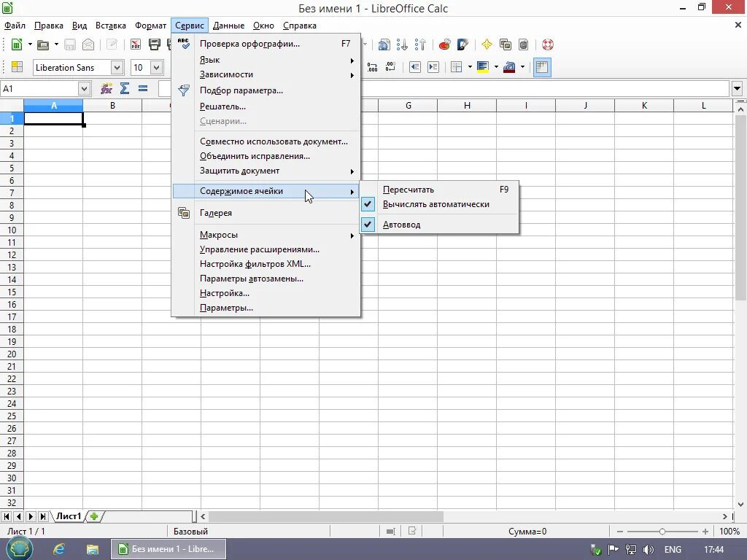
Task: Set the cell background color swatch
Action: (x=483, y=67)
